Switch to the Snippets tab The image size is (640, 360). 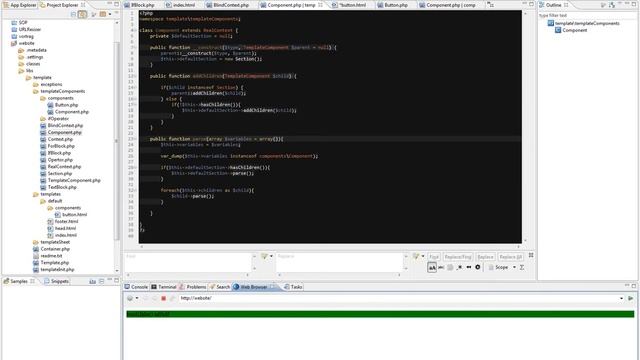click(x=56, y=281)
